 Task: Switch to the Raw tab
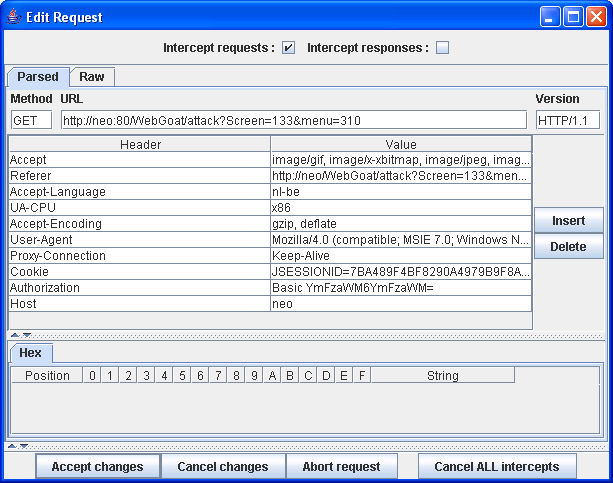92,77
